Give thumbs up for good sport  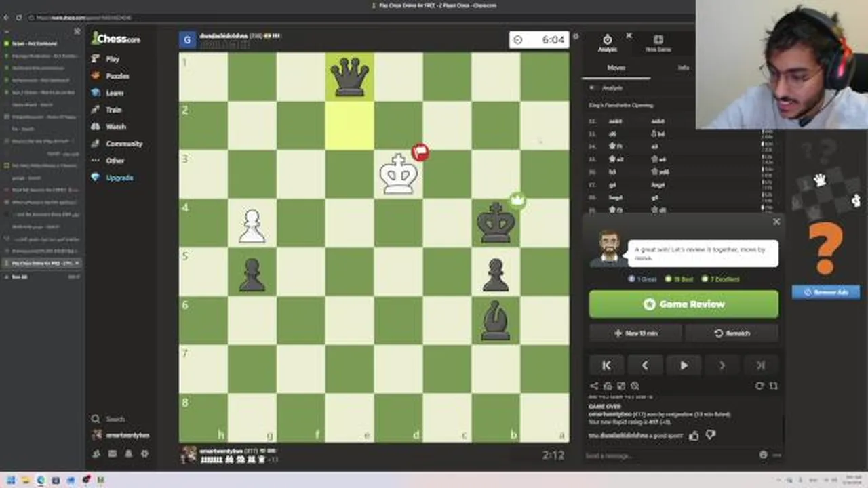coord(694,436)
